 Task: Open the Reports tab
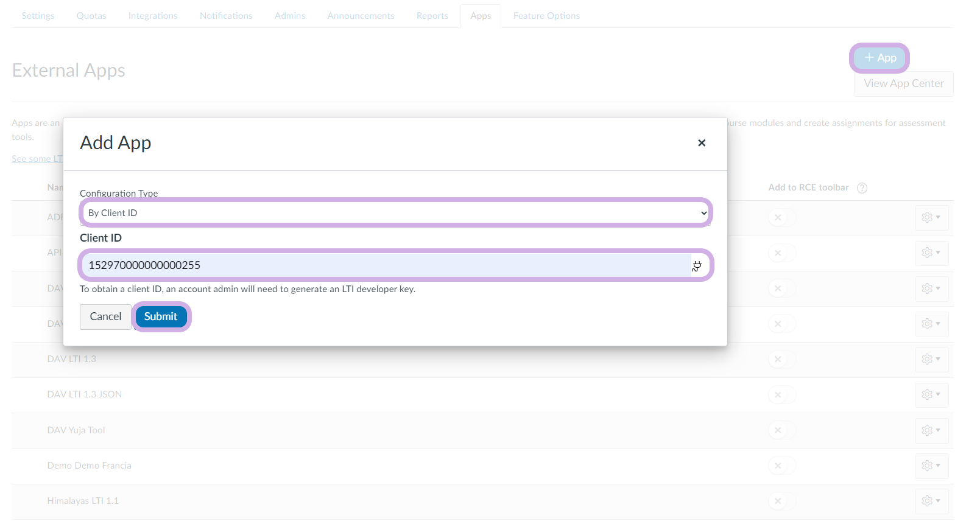tap(432, 16)
